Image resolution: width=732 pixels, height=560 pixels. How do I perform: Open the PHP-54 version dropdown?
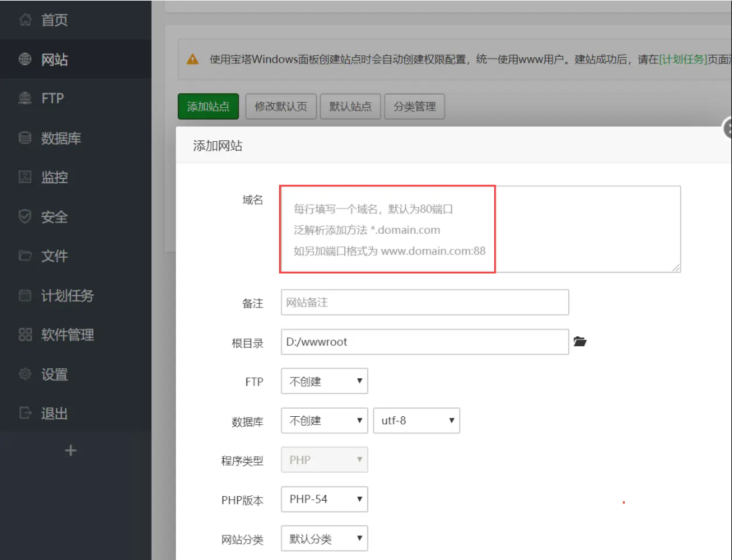[x=324, y=499]
